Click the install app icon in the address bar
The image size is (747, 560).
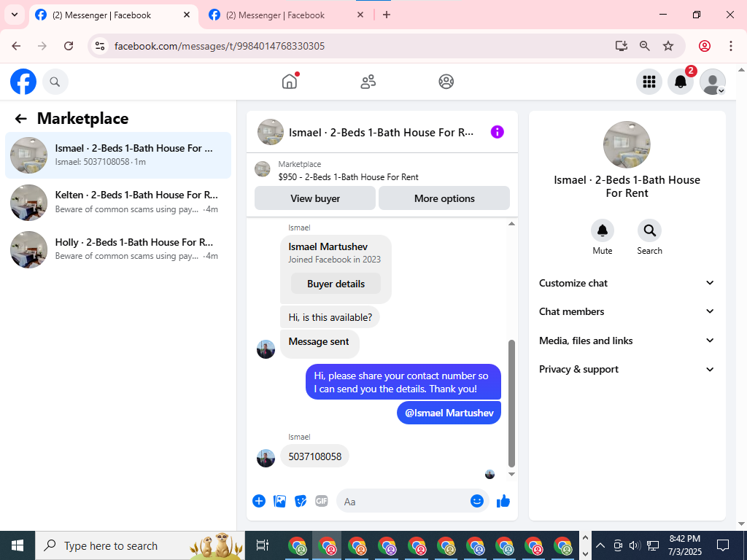[x=622, y=46]
